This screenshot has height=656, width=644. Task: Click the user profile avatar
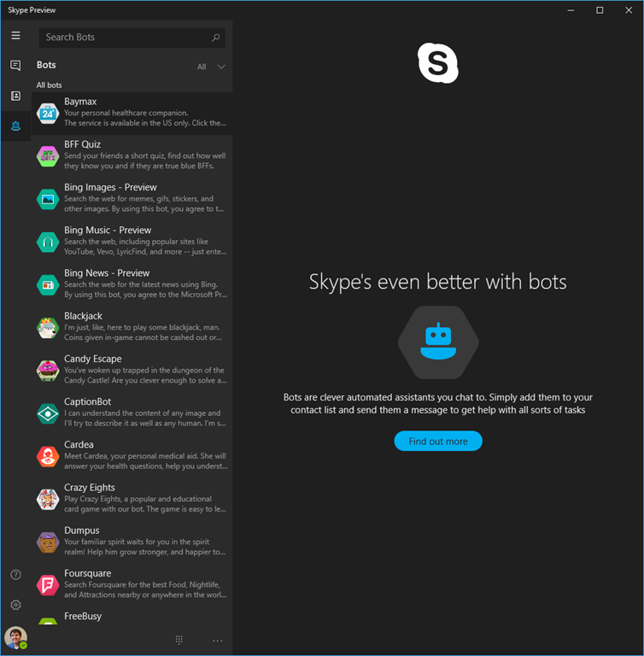coord(15,637)
